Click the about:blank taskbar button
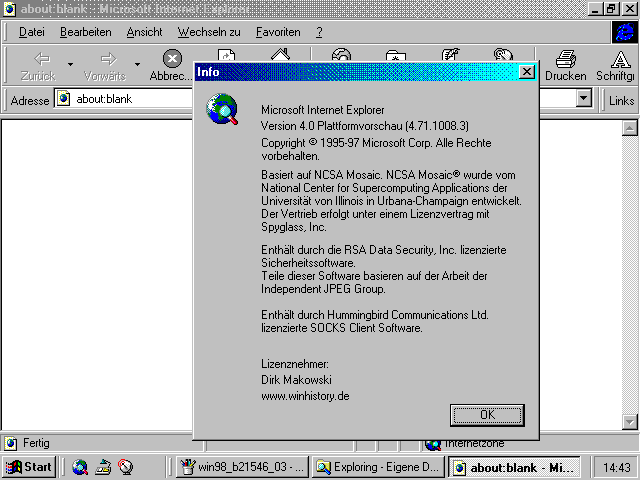Image resolution: width=640 pixels, height=480 pixels. [x=514, y=467]
